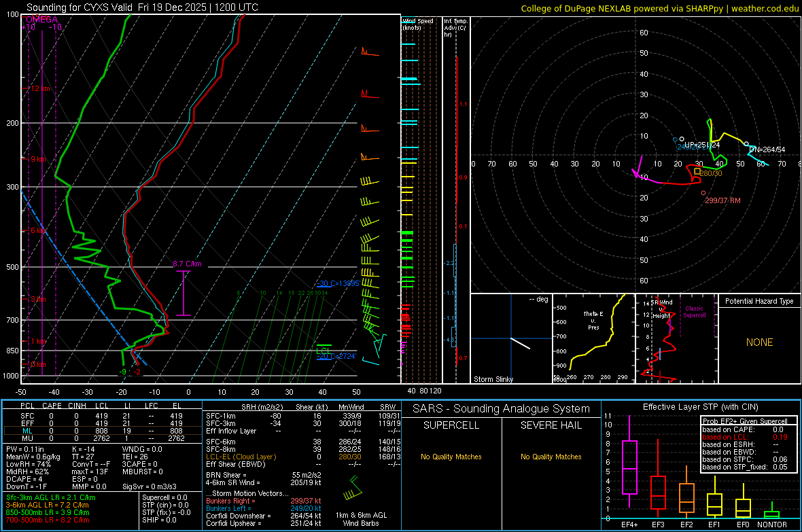Click the 'Potential Hazard Type' header
802x532 pixels.
[x=759, y=301]
